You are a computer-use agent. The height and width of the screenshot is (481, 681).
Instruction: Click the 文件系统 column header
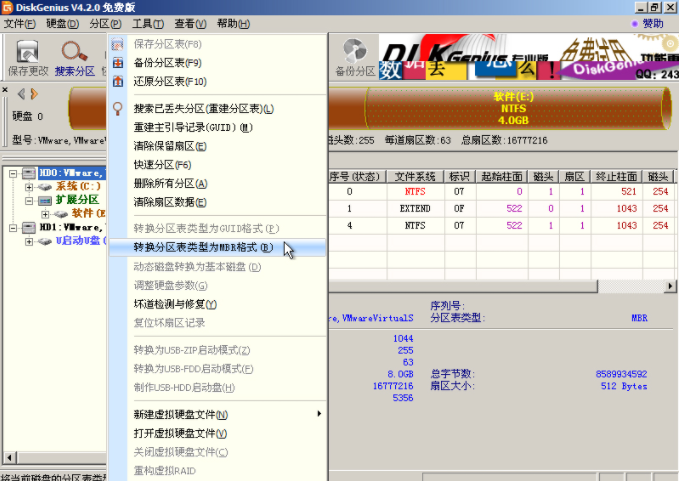415,176
